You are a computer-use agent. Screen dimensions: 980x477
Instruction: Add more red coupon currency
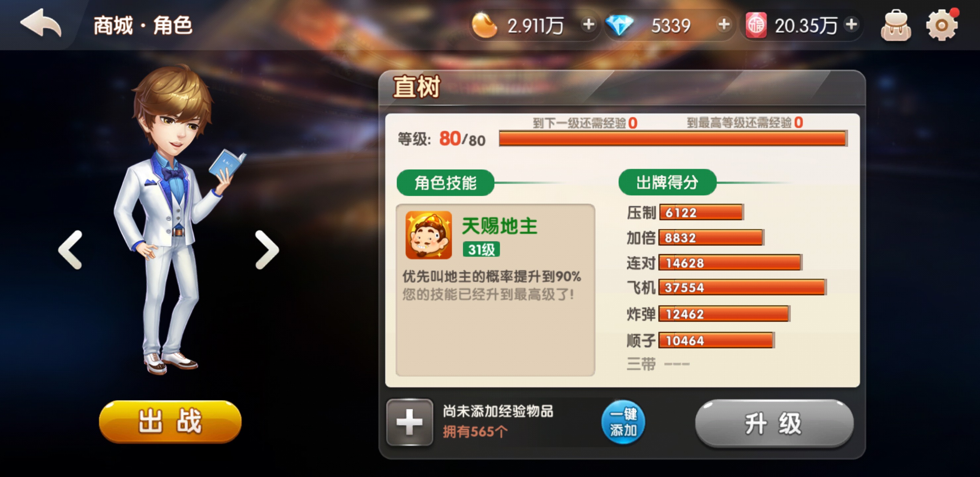pyautogui.click(x=852, y=25)
